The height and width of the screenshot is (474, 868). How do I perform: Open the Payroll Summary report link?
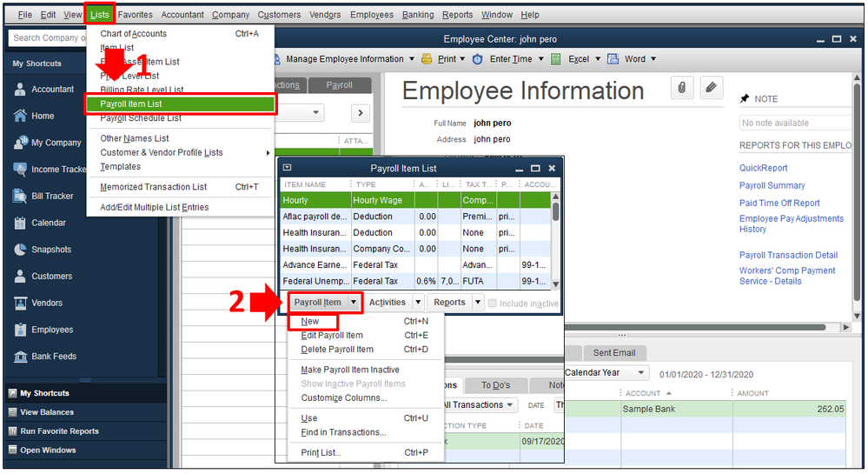[772, 186]
